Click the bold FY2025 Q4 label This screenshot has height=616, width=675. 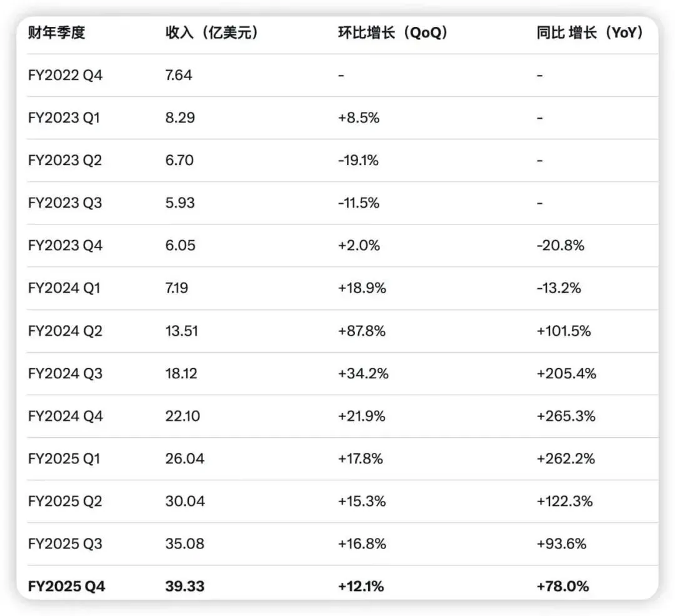66,587
